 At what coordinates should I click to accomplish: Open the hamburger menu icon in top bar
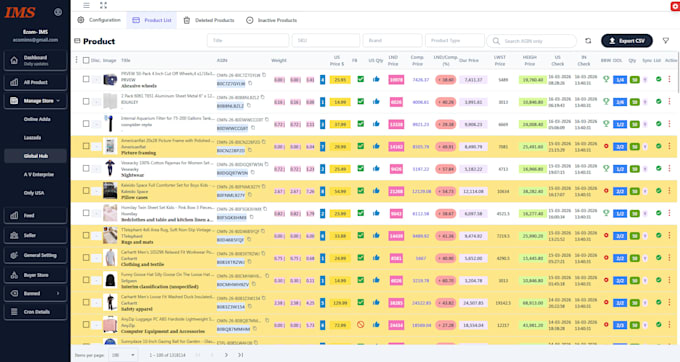click(86, 5)
